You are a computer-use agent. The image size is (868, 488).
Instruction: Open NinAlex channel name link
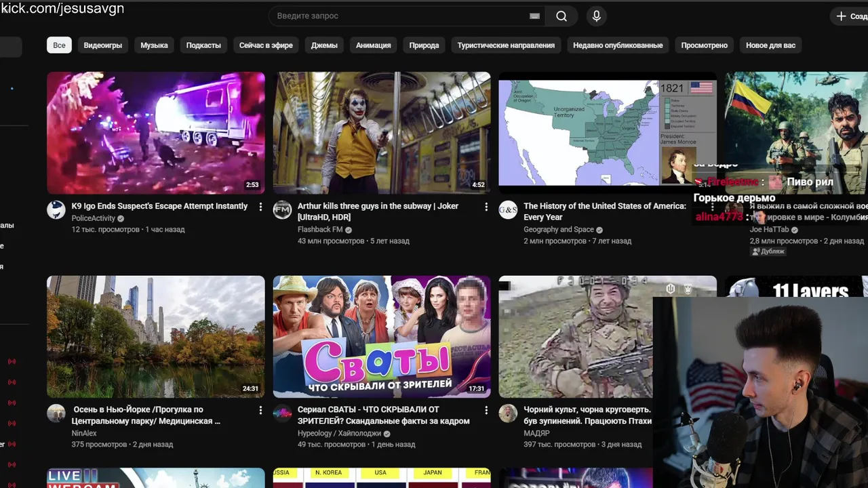84,433
